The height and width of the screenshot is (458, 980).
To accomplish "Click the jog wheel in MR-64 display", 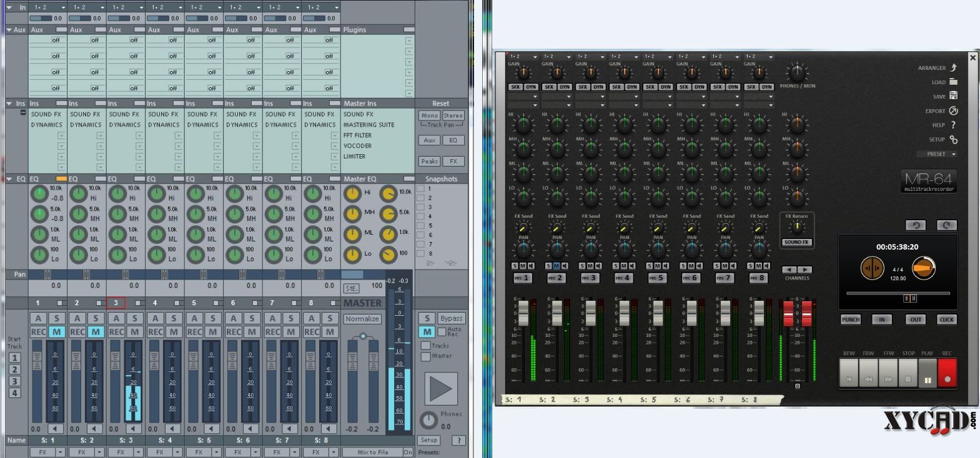I will click(872, 269).
